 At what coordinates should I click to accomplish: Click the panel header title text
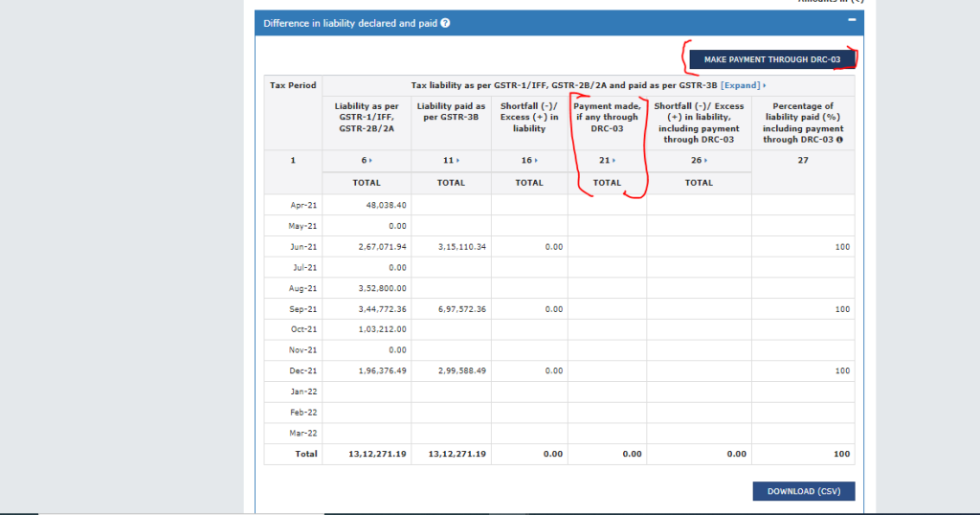(350, 23)
